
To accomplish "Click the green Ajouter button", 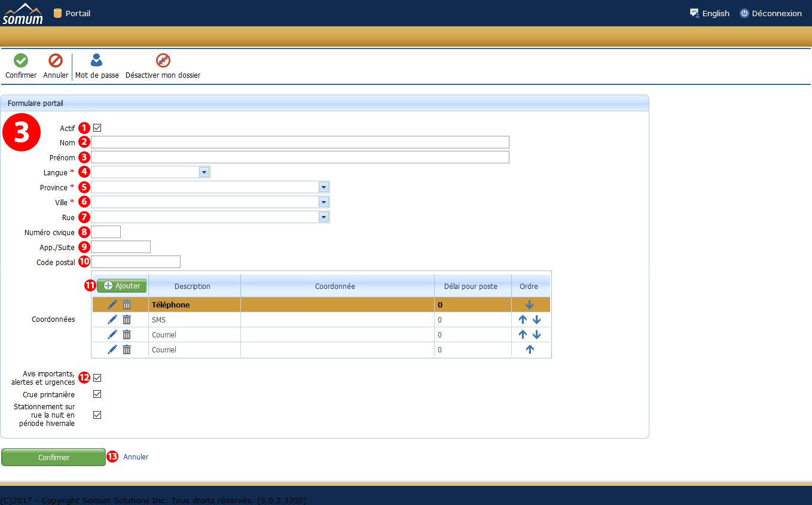I will (x=122, y=286).
